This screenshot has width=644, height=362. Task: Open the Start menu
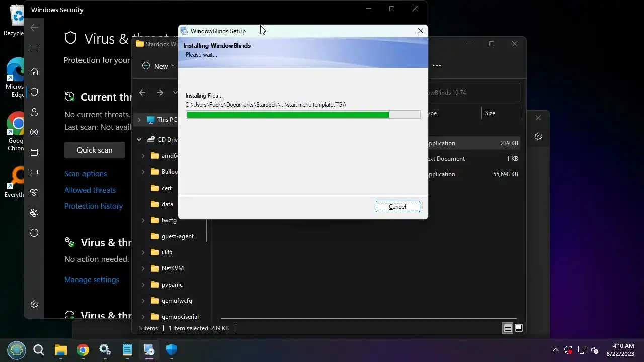coord(17,350)
